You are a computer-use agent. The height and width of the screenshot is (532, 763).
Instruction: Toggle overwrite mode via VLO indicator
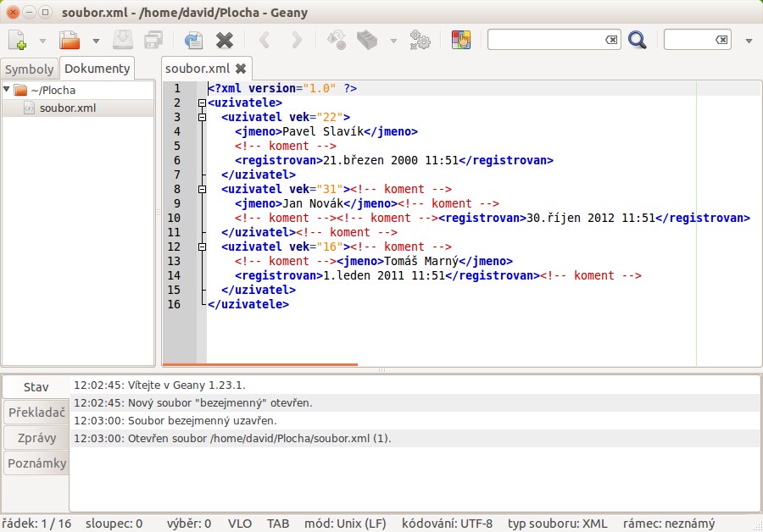[240, 524]
